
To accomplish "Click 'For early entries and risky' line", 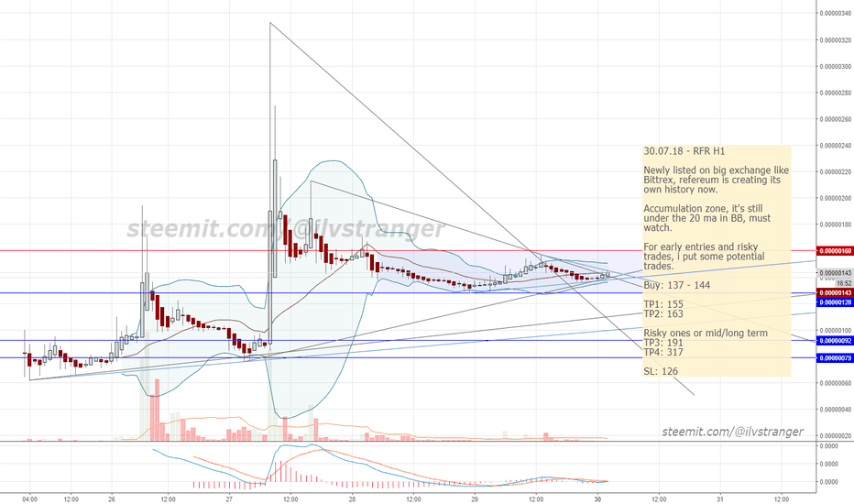I will coord(700,247).
